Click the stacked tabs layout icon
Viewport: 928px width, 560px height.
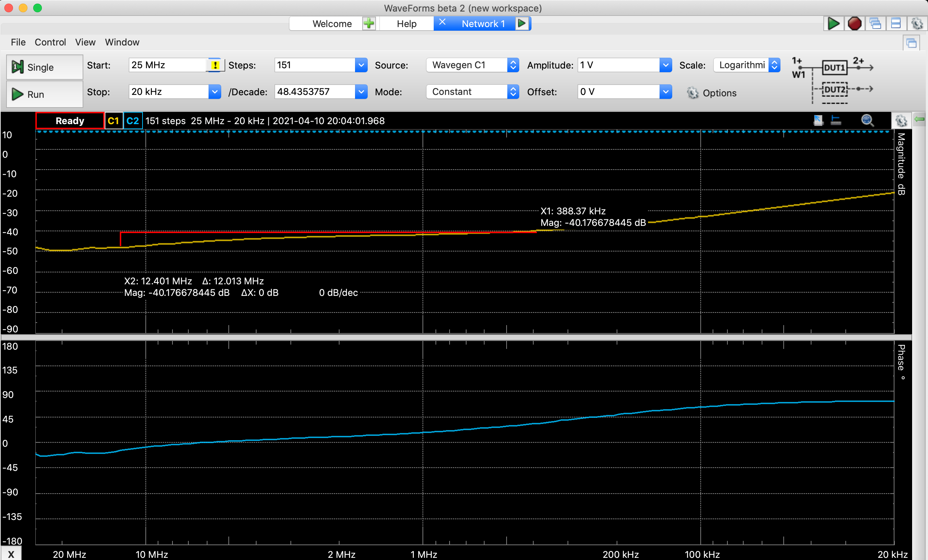896,24
